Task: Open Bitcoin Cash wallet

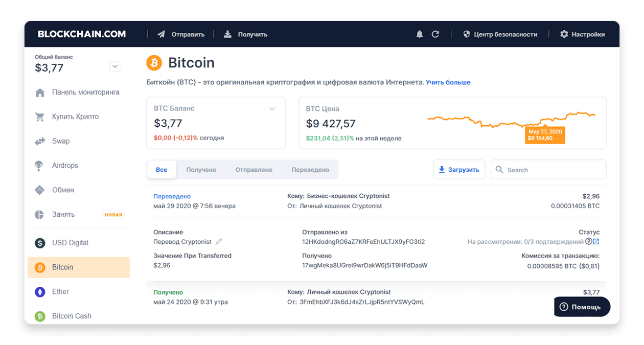Action: (x=79, y=316)
